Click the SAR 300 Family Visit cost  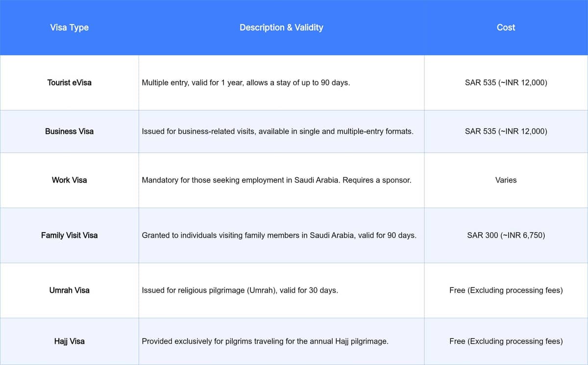[506, 235]
